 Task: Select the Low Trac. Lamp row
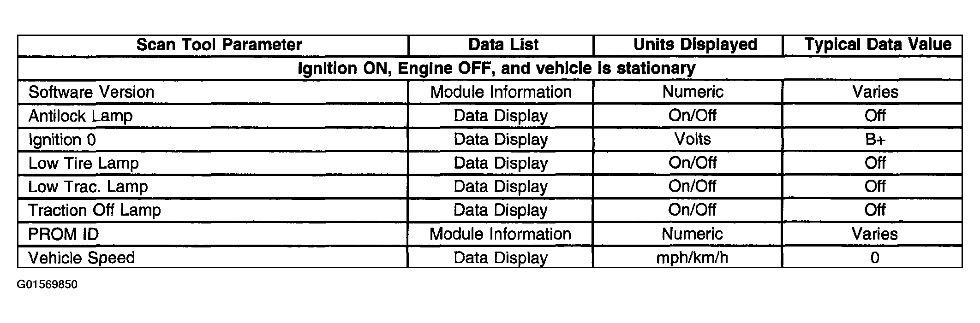(490, 187)
